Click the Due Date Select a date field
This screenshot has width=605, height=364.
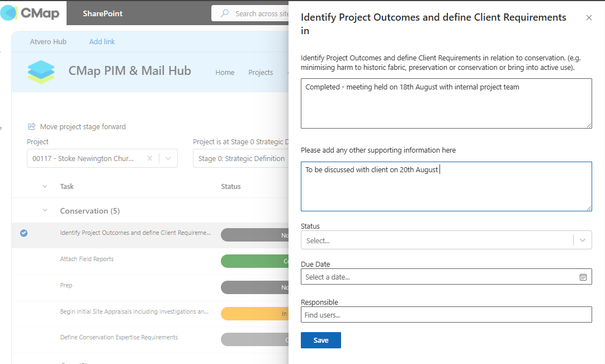coord(446,277)
